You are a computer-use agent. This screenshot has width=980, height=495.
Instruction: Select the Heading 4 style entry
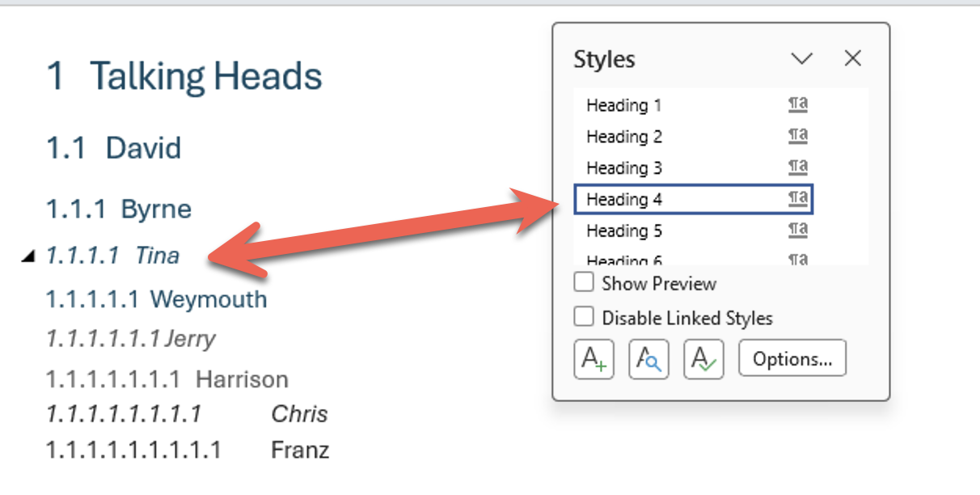tap(623, 199)
